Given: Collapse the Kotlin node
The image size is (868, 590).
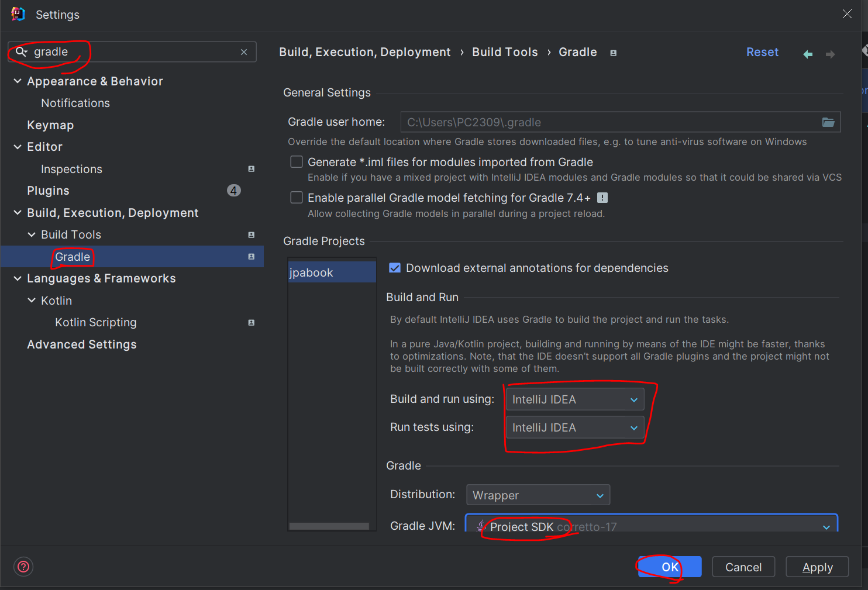Looking at the screenshot, I should point(32,301).
